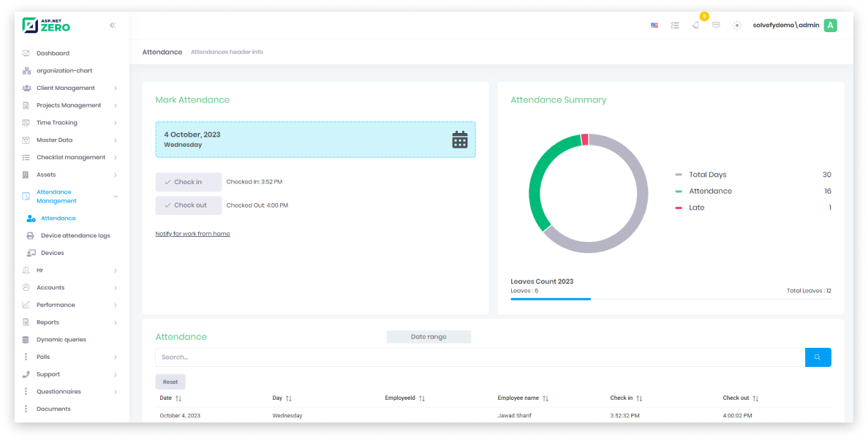868x440 pixels.
Task: Go to Dashboard in the sidebar
Action: coord(53,53)
